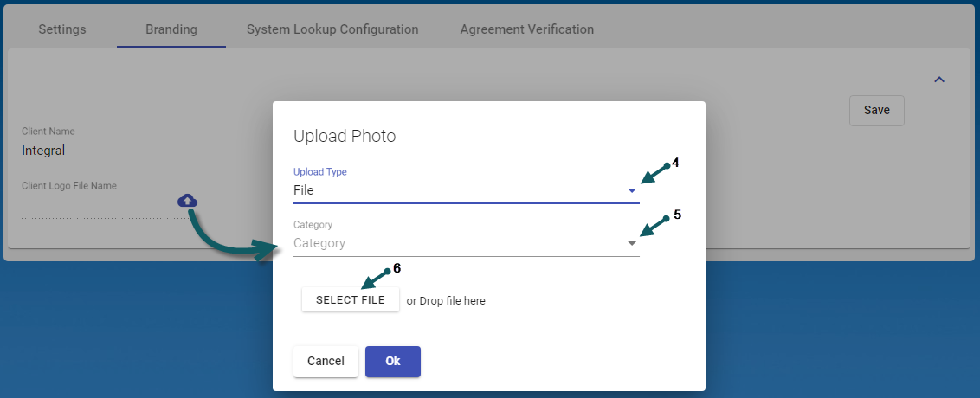This screenshot has width=980, height=398.
Task: Collapse the Branding panel with the chevron
Action: [939, 80]
